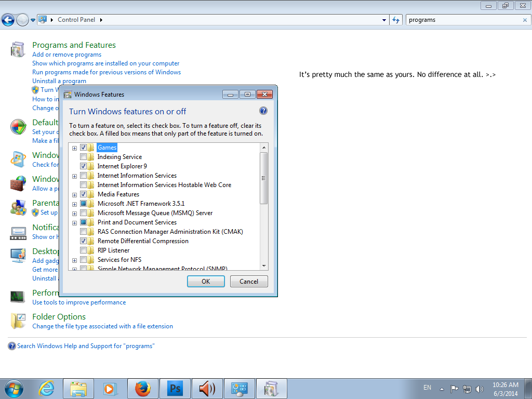Click the Control Panel breadcrumb
Screen dimensions: 532x399
pos(76,20)
